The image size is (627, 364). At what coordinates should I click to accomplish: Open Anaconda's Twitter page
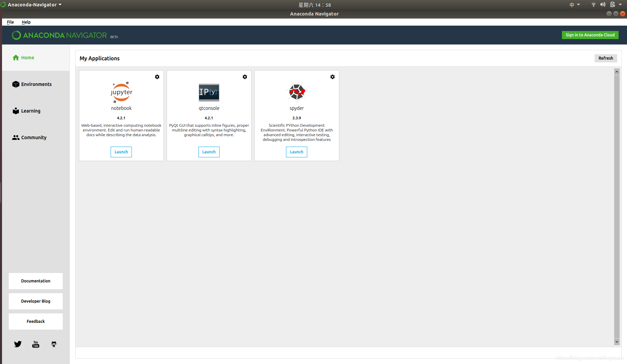18,344
